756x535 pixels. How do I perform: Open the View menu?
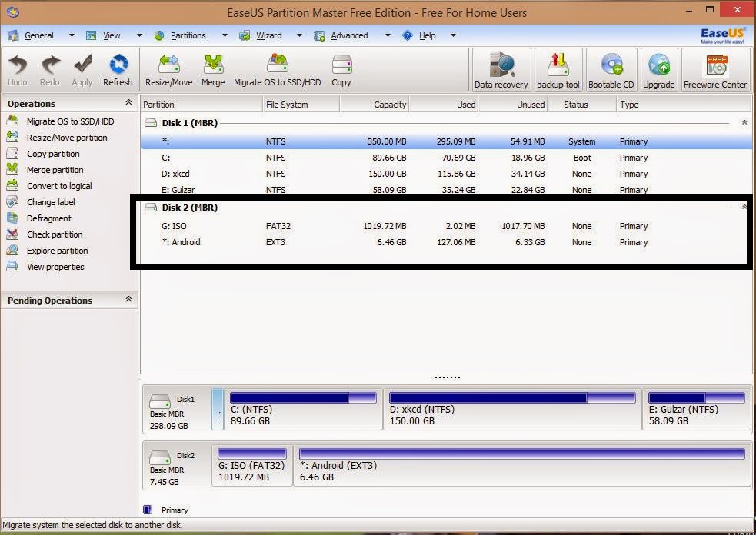click(112, 35)
